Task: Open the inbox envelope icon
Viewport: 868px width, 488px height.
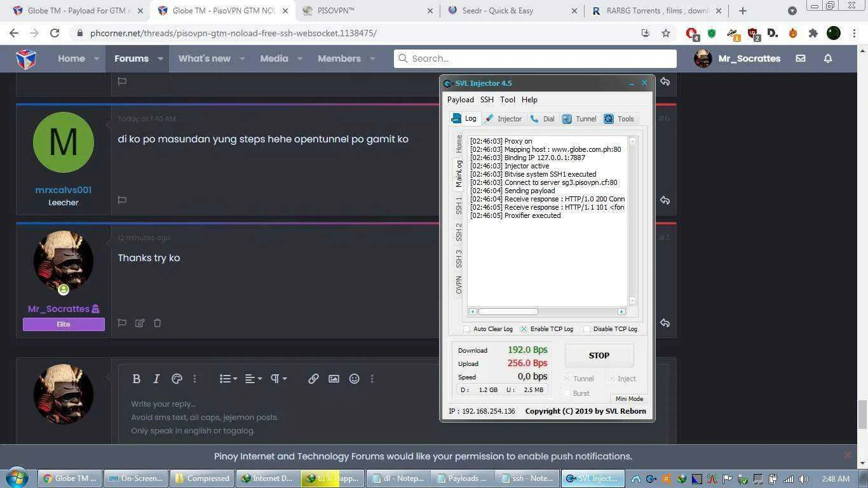Action: [801, 58]
